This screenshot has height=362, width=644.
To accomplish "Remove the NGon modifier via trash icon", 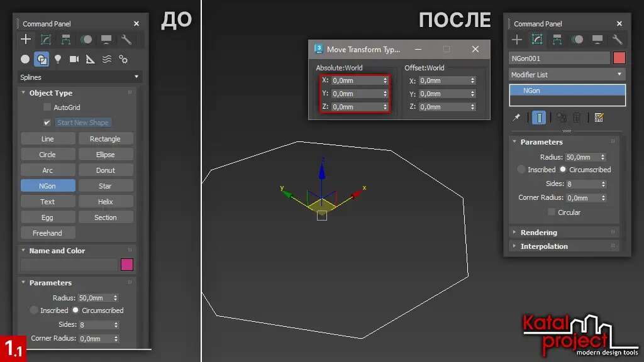I will (577, 118).
